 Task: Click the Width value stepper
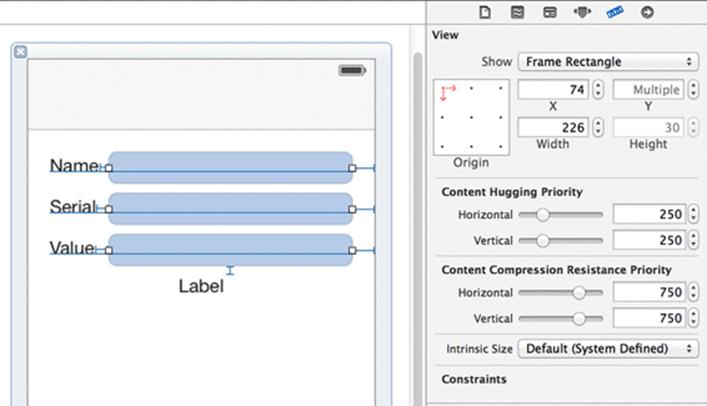598,127
